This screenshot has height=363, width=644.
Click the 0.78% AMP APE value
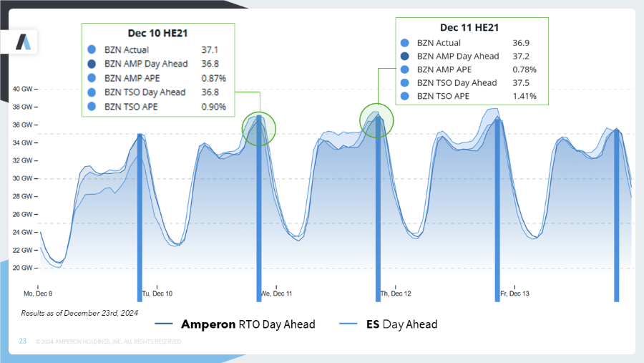click(525, 69)
